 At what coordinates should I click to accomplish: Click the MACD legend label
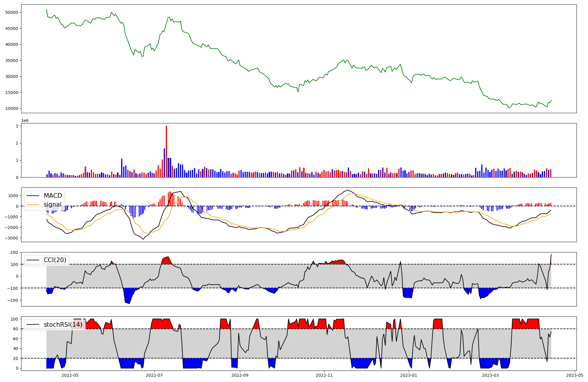pyautogui.click(x=53, y=196)
